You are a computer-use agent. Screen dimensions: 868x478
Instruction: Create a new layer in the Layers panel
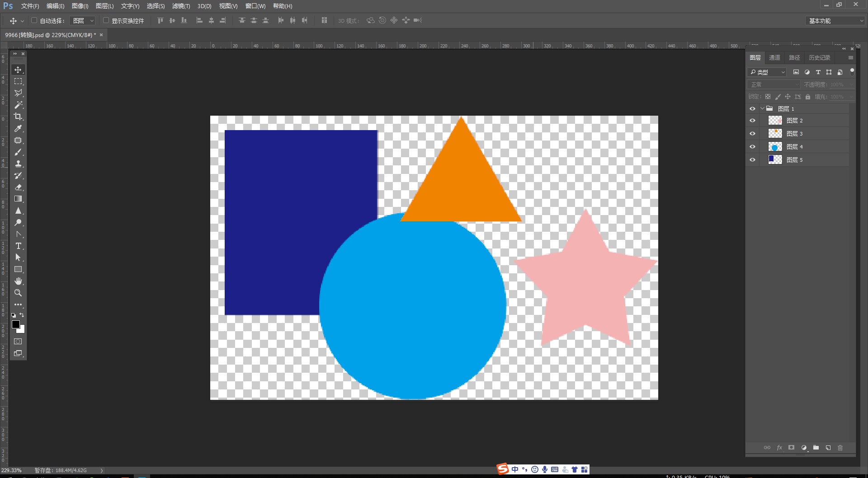click(828, 448)
